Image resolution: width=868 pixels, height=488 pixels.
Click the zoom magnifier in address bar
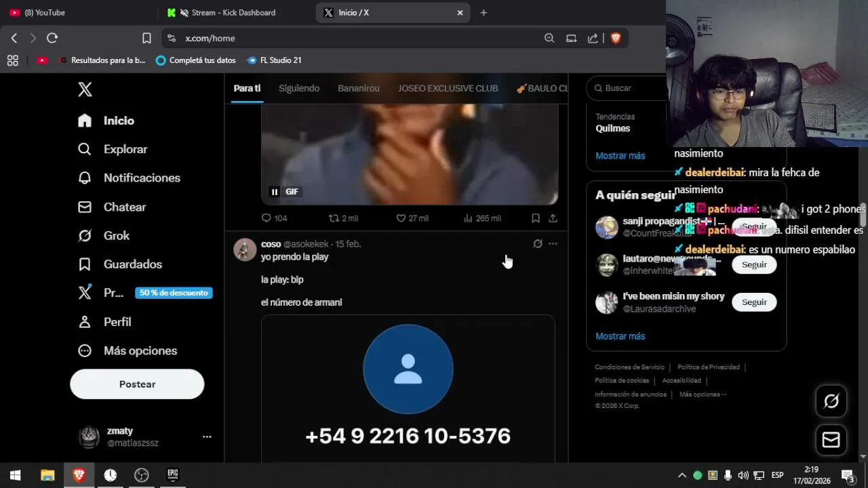549,38
